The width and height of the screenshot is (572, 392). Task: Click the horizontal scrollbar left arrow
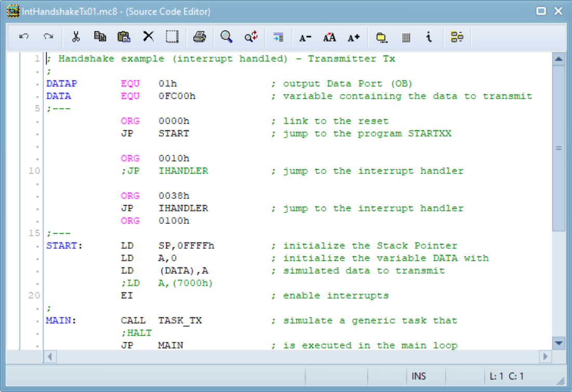[x=50, y=356]
